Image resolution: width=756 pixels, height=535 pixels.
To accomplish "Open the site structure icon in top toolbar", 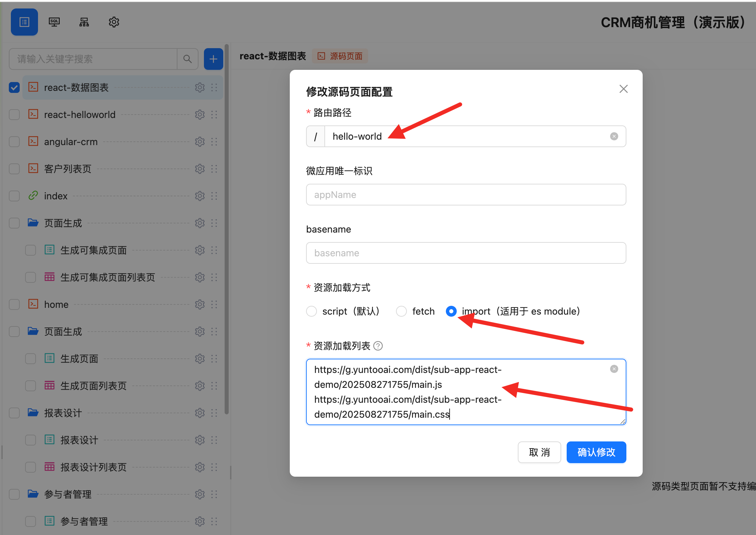I will pos(84,22).
